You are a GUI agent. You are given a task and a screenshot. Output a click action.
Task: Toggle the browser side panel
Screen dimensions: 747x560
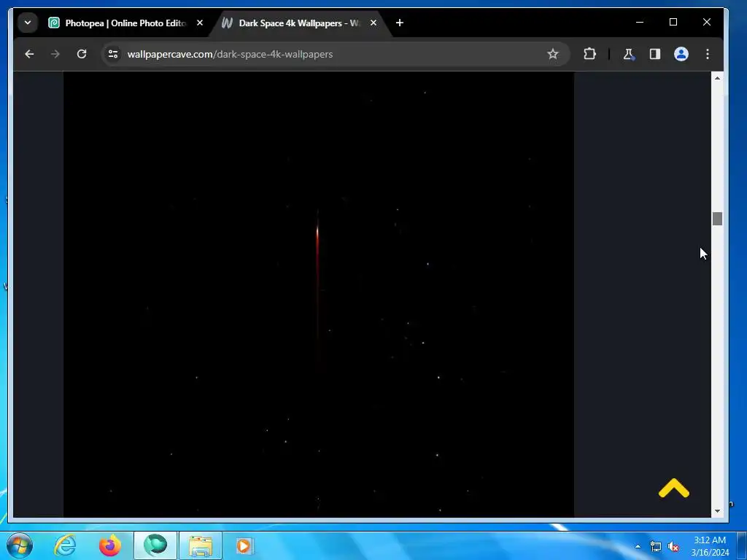coord(655,54)
